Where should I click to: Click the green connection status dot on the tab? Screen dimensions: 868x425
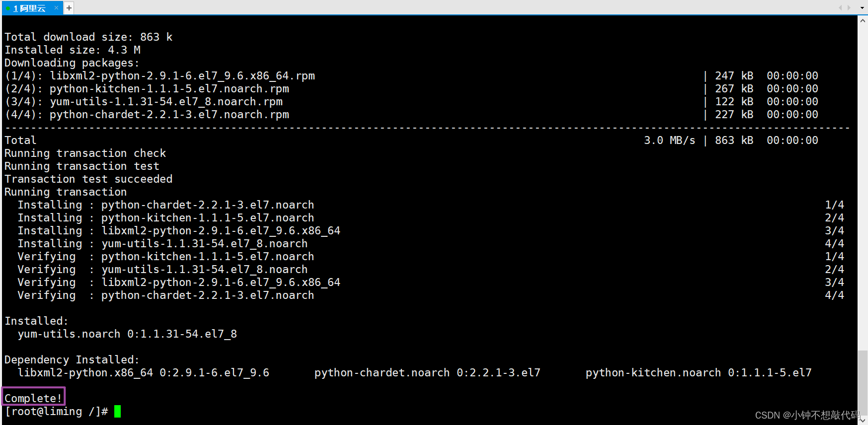(x=8, y=8)
